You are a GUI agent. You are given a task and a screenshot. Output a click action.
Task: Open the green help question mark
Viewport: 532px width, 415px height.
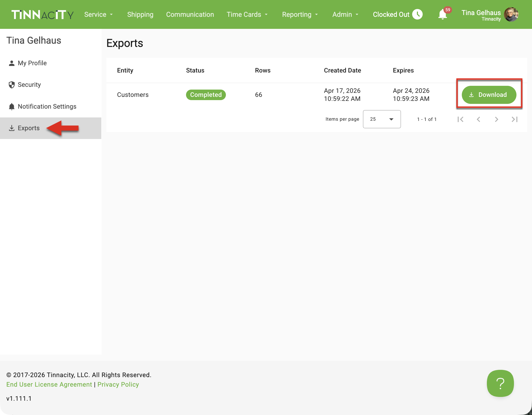(500, 383)
